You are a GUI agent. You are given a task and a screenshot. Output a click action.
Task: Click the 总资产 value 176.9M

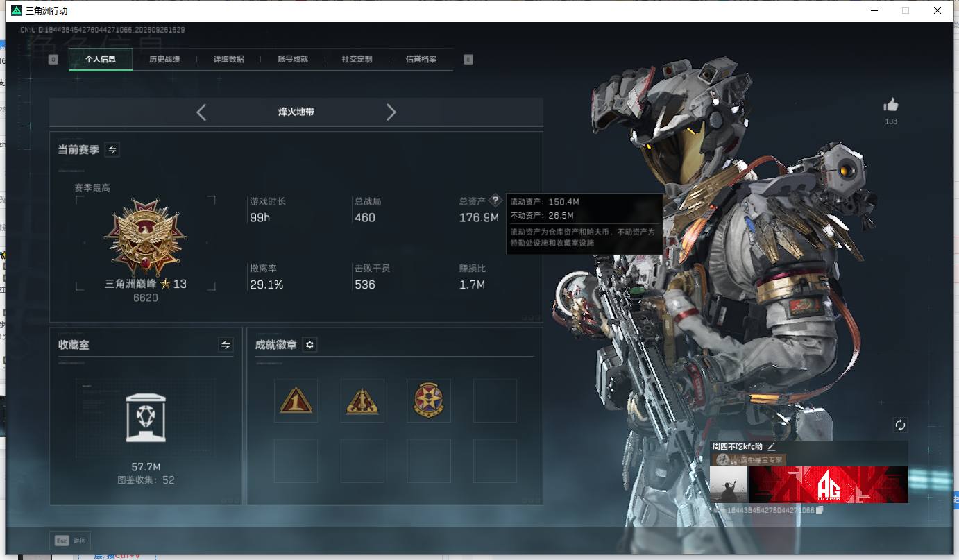click(479, 218)
